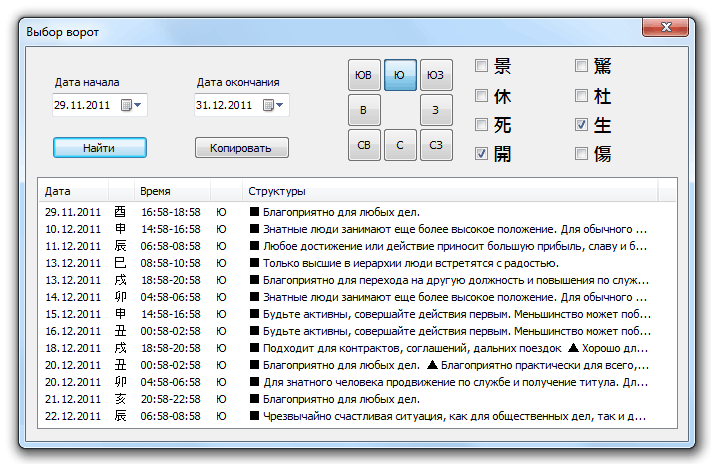Select the row dated 21.12.2011
Viewport: 713px width, 466px height.
357,399
